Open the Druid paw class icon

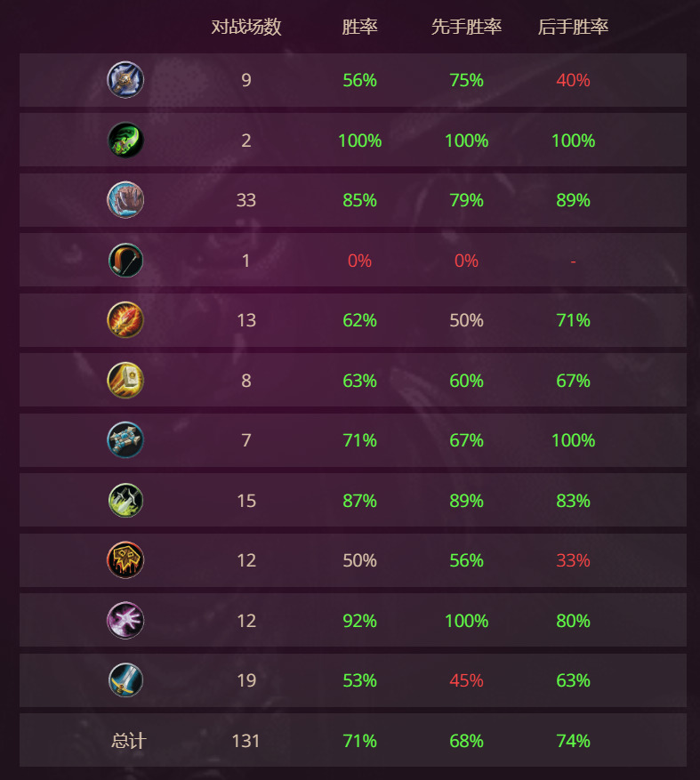pos(125,200)
